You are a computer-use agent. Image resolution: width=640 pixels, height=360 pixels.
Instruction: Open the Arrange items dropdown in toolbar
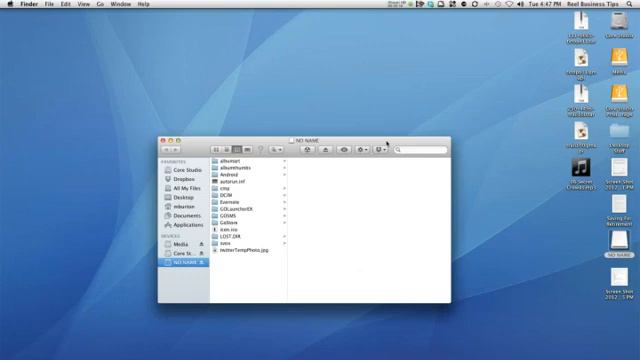[x=276, y=150]
